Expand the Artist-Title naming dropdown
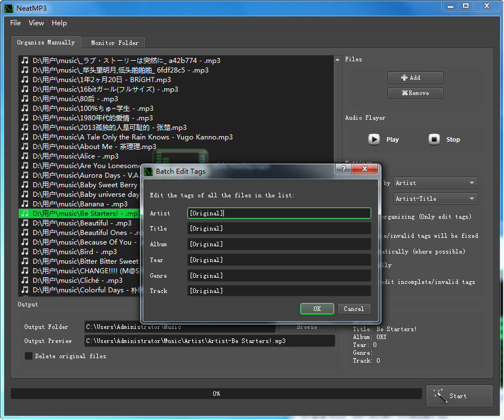Screen dimensions: 504x420 [435, 198]
